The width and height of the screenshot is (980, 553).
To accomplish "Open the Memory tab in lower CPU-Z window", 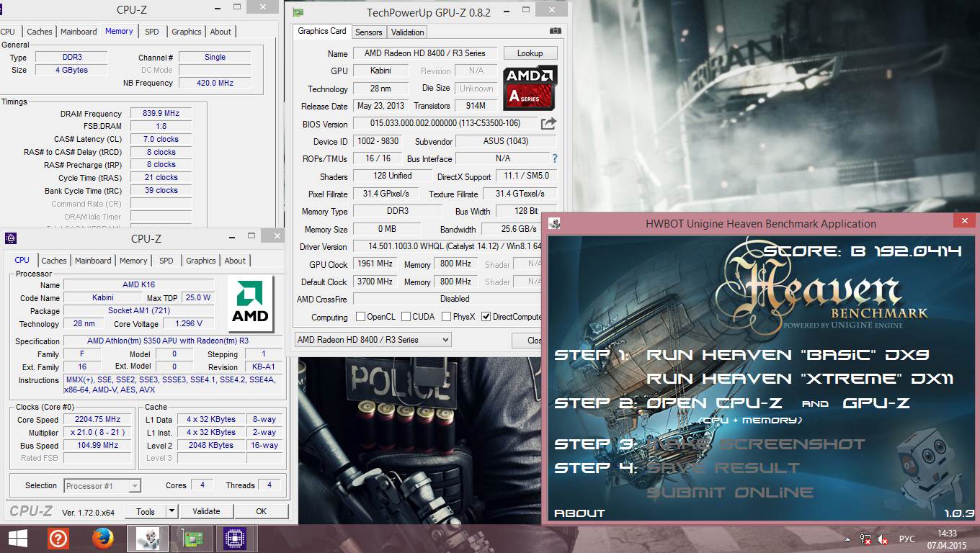I will click(133, 261).
